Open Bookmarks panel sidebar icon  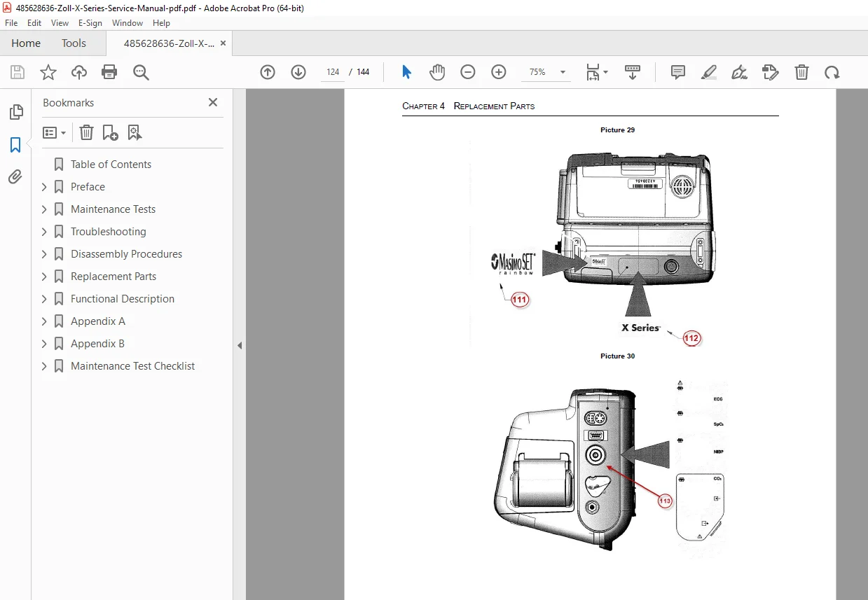(15, 145)
